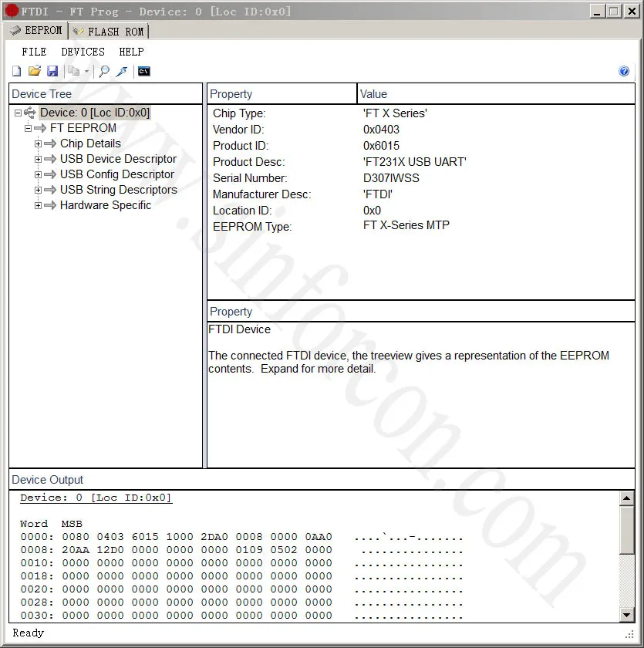Click the Device Output panel header
The height and width of the screenshot is (648, 644).
322,479
